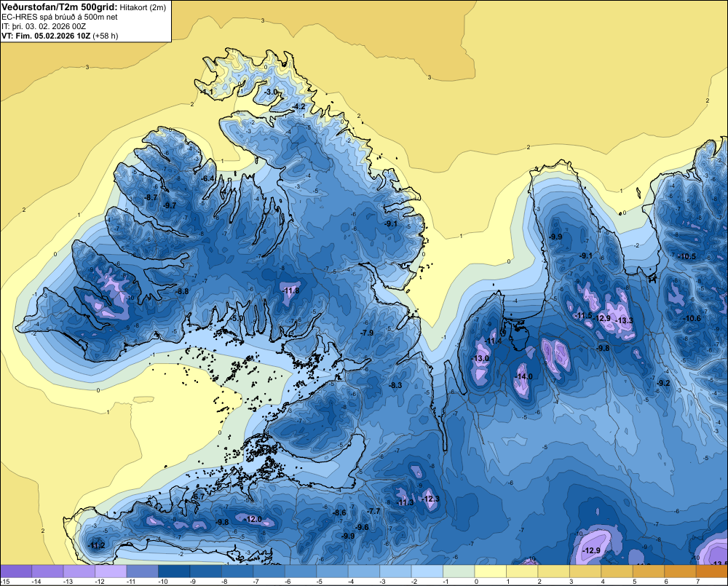The height and width of the screenshot is (586, 728).
Task: Click the '-15' legend scale label
Action: coord(6,582)
